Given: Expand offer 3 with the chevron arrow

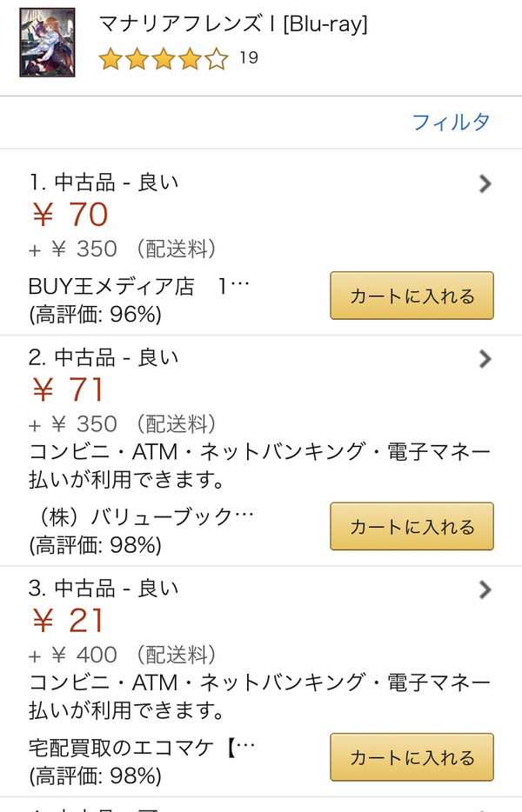Looking at the screenshot, I should [x=485, y=589].
